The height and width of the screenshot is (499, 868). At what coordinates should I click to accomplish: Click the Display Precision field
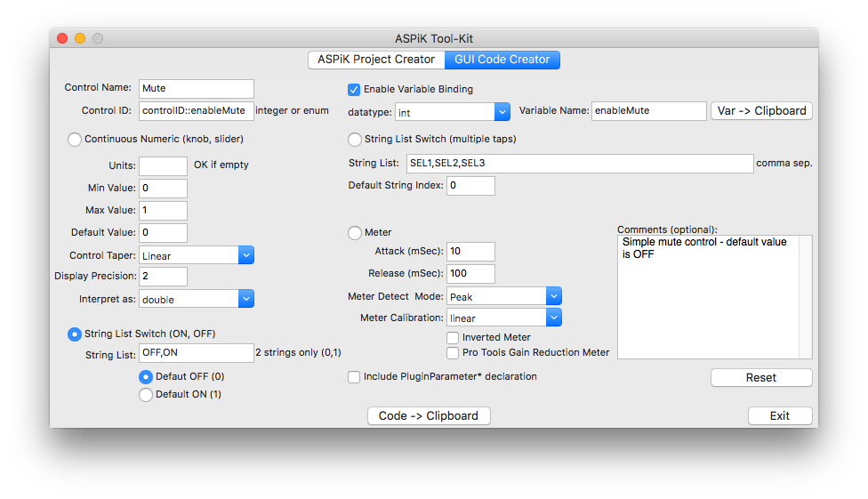(164, 277)
